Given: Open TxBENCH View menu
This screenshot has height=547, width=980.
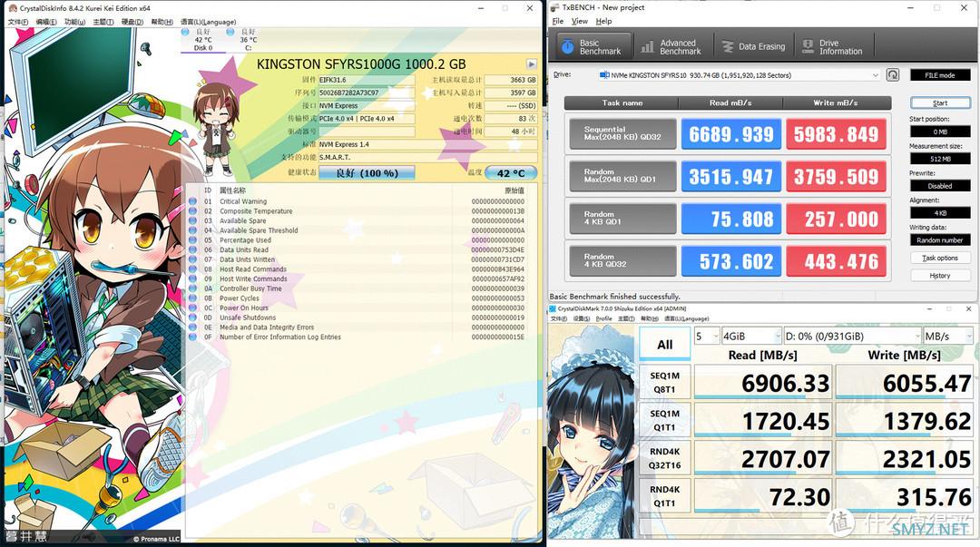Looking at the screenshot, I should coord(579,21).
